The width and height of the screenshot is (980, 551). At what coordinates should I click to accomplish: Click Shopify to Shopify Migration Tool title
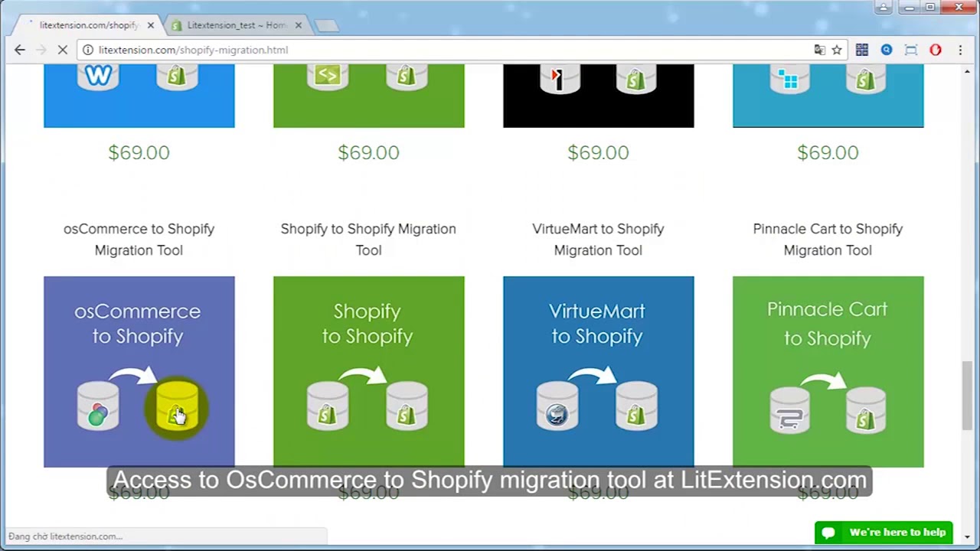(x=368, y=240)
